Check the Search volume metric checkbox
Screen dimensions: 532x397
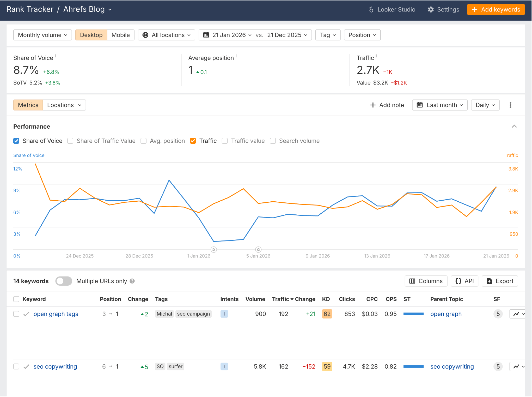273,141
